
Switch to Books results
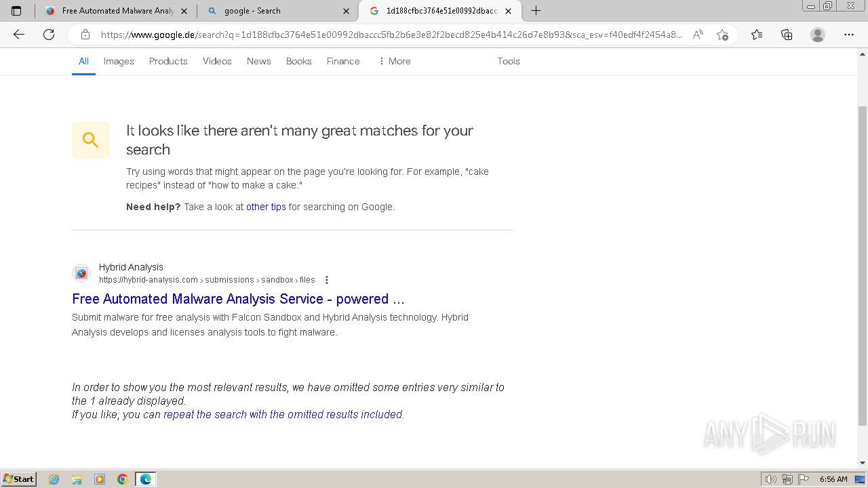click(299, 61)
